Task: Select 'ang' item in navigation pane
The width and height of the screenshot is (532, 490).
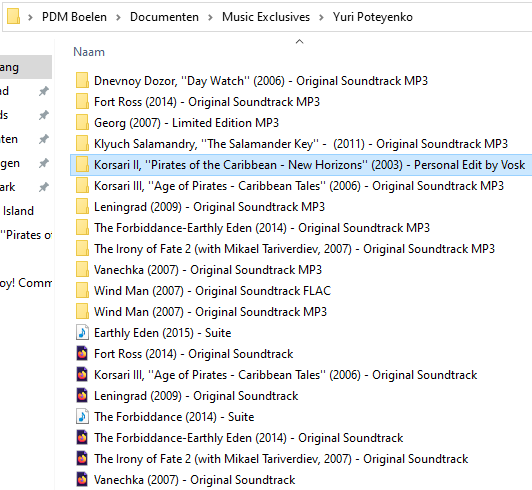Action: (x=26, y=67)
